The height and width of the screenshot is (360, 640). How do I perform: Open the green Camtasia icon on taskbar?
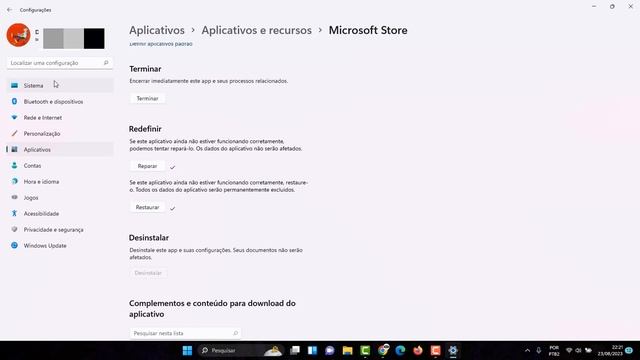[365, 351]
